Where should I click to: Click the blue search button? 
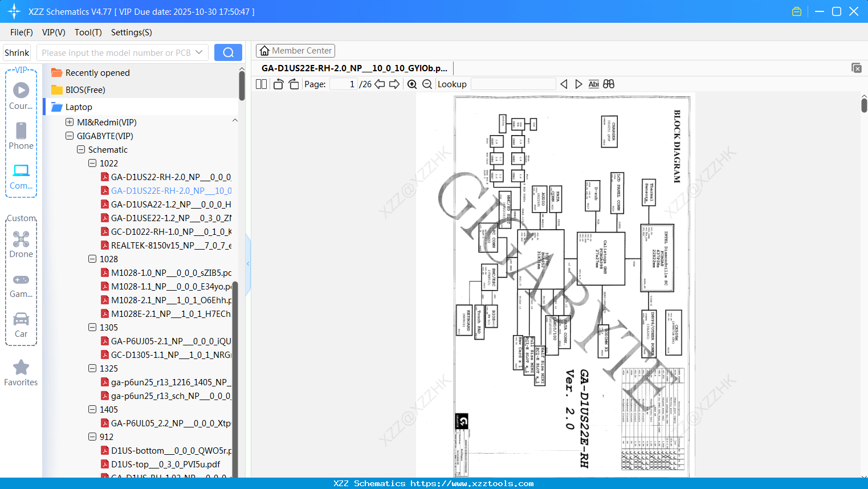tap(228, 52)
